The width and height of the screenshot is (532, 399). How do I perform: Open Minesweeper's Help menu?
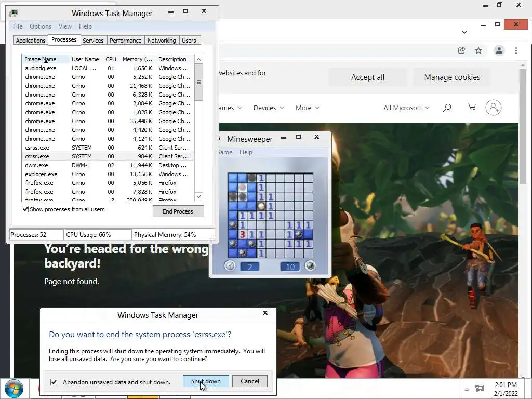point(246,152)
